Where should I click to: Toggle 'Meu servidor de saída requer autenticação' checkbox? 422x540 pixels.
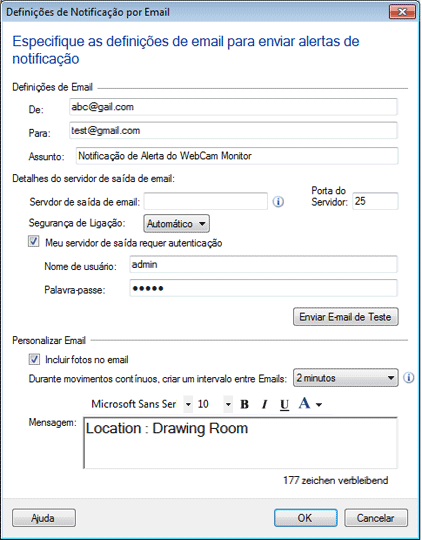(x=33, y=242)
